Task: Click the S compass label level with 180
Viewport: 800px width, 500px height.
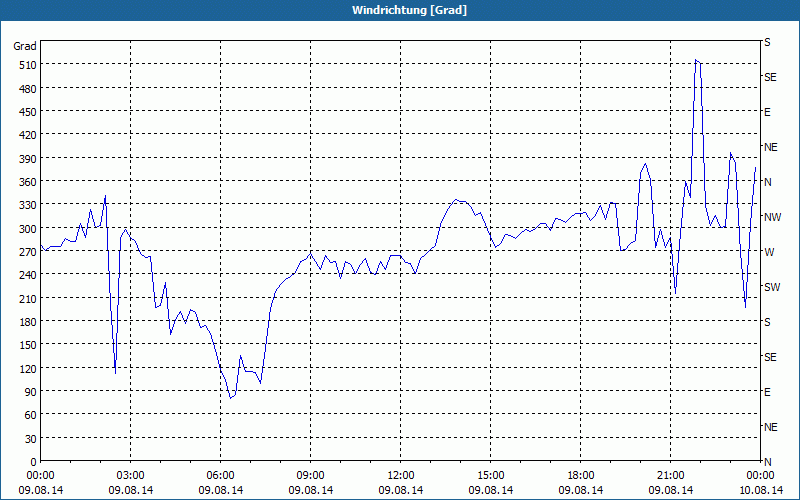Action: click(x=767, y=322)
